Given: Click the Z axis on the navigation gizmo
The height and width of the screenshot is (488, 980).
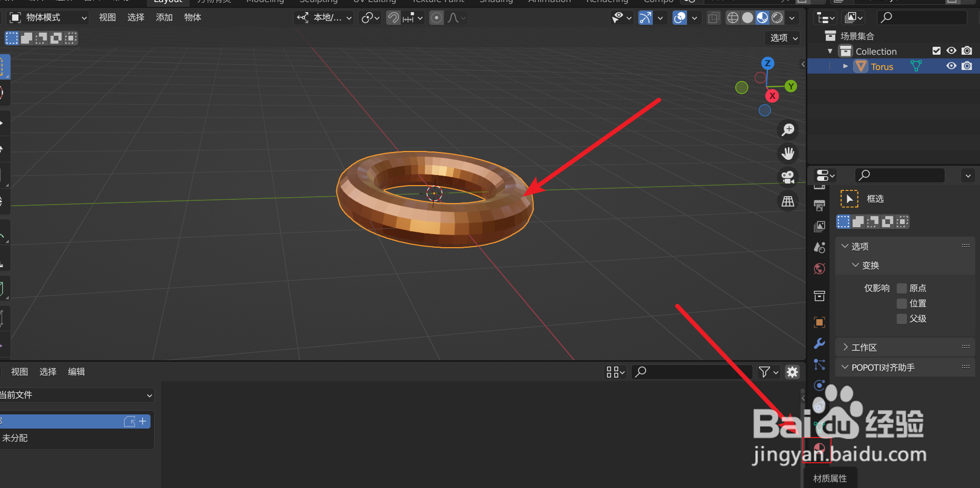Looking at the screenshot, I should (x=767, y=63).
